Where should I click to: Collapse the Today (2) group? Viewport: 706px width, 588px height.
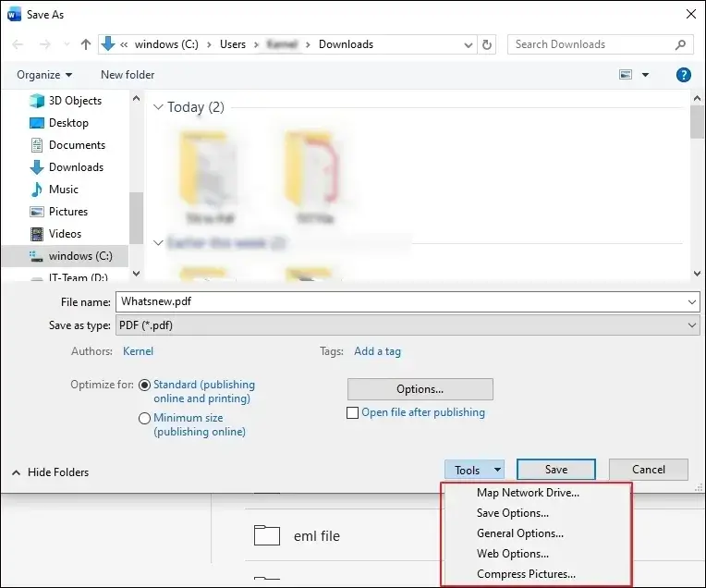[158, 107]
